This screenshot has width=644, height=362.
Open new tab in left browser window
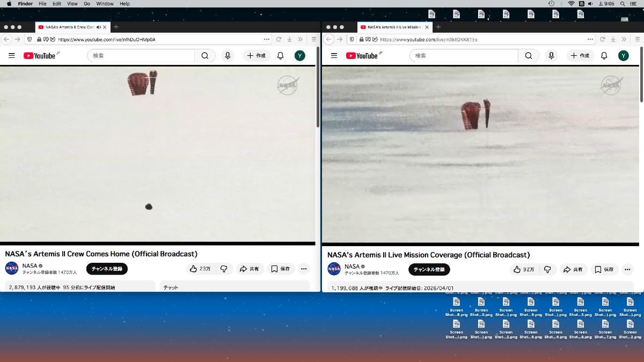coord(116,27)
